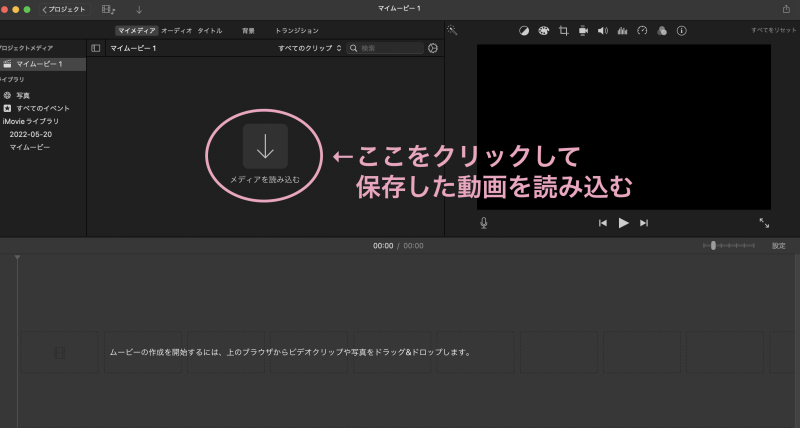Click the import down-arrow in title bar
The width and height of the screenshot is (800, 428).
(x=139, y=9)
